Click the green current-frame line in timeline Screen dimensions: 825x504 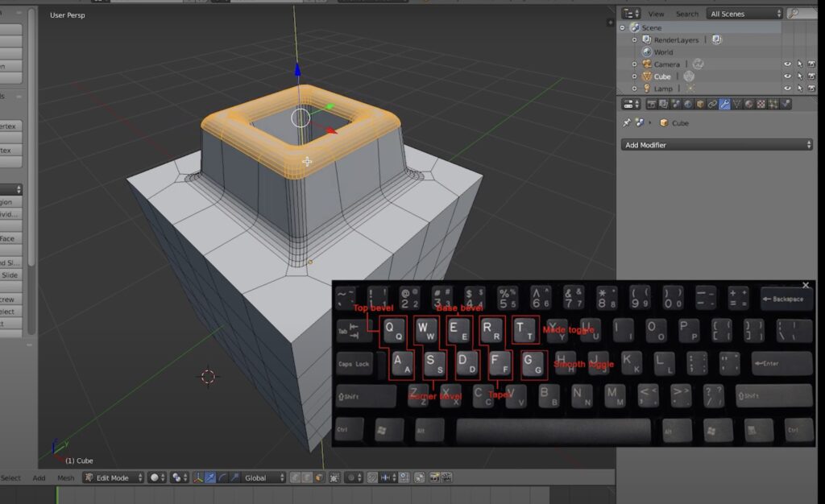click(57, 495)
